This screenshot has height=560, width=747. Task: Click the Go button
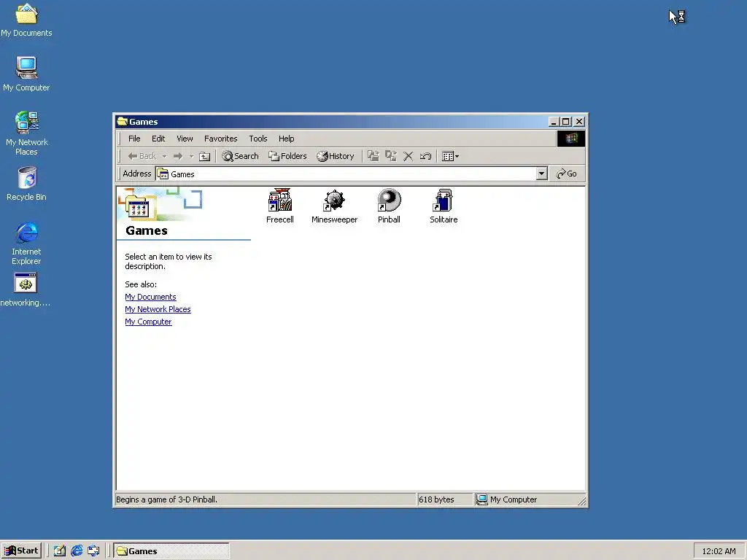coord(566,174)
